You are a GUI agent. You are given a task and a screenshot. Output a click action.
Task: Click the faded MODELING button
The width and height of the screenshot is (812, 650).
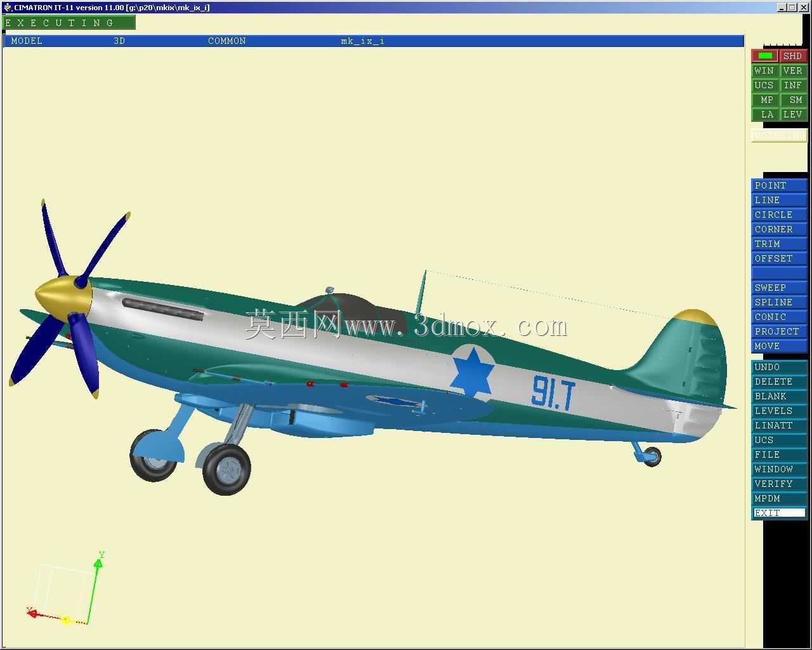(779, 135)
